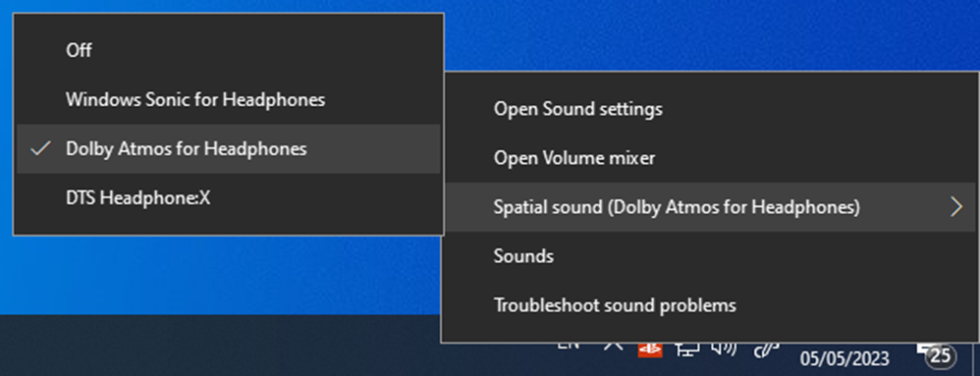Show hidden tray icons chevron
The width and height of the screenshot is (980, 376).
coord(613,346)
